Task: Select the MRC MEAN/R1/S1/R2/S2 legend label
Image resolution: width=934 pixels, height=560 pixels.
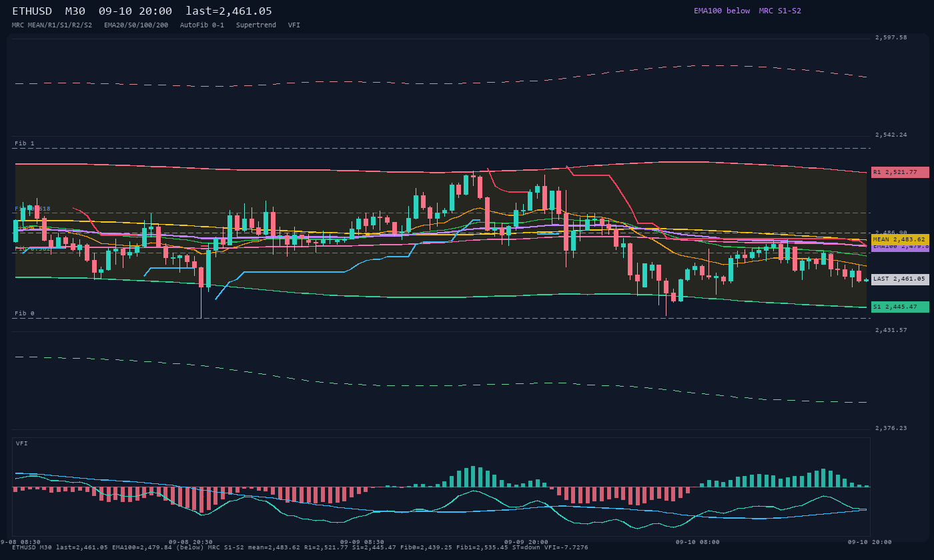Action: (52, 25)
